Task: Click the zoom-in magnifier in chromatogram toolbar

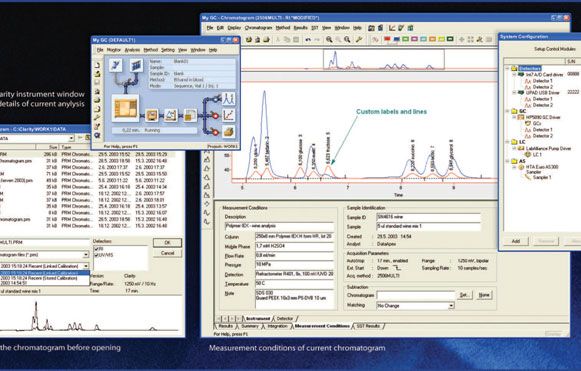Action: (329, 40)
